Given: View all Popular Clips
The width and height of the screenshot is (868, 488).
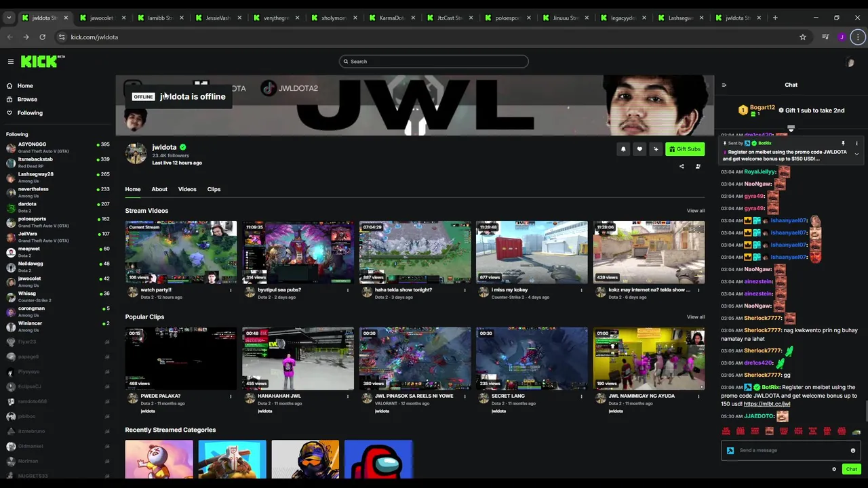Looking at the screenshot, I should click(x=696, y=317).
